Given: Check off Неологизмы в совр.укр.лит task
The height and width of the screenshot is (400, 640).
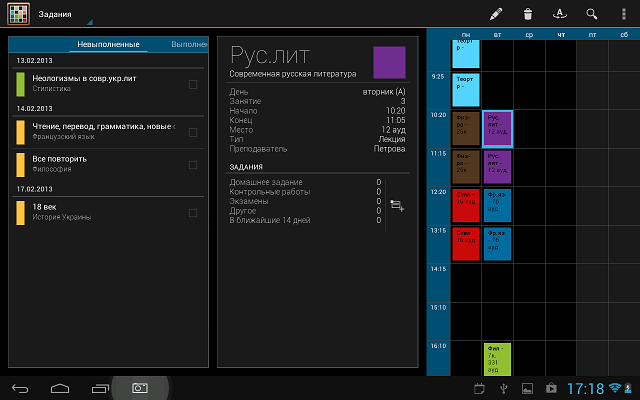Looking at the screenshot, I should point(193,84).
